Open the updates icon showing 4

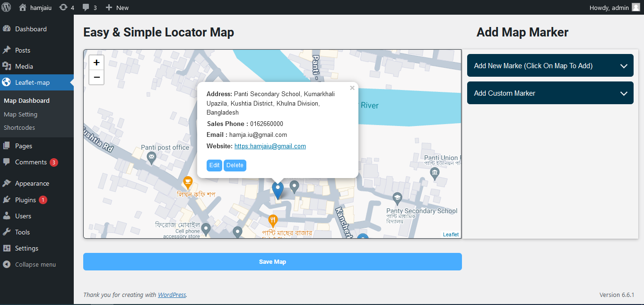pos(67,8)
